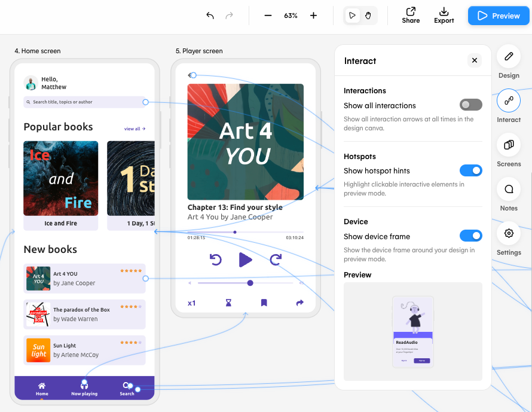Click the share arrow icon in player

[300, 303]
